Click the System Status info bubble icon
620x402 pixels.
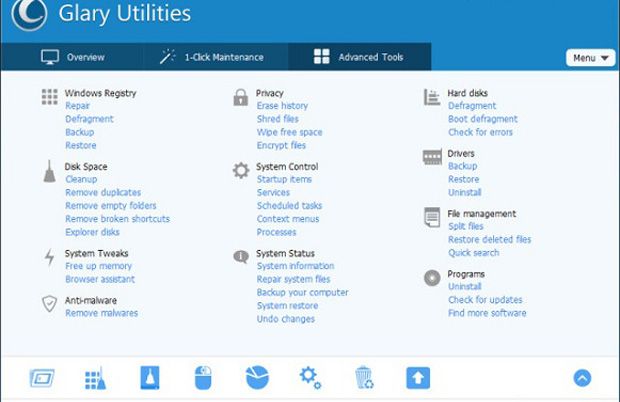[241, 257]
